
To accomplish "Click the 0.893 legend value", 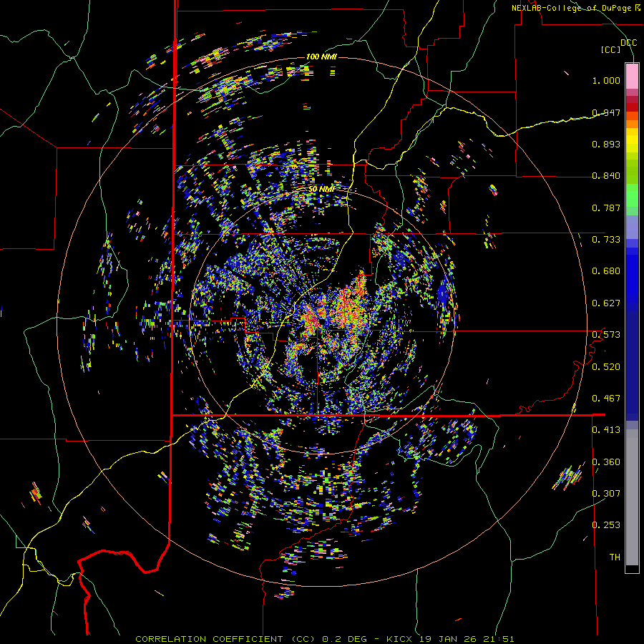I will pyautogui.click(x=606, y=144).
